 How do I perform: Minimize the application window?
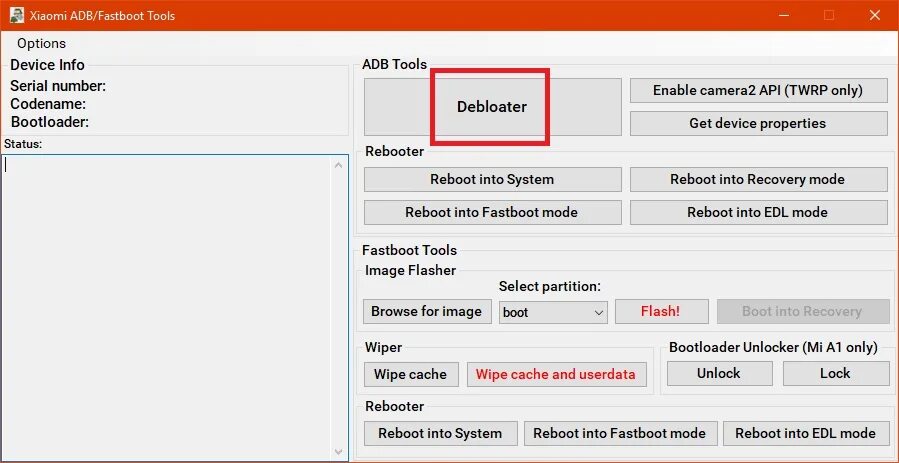785,15
